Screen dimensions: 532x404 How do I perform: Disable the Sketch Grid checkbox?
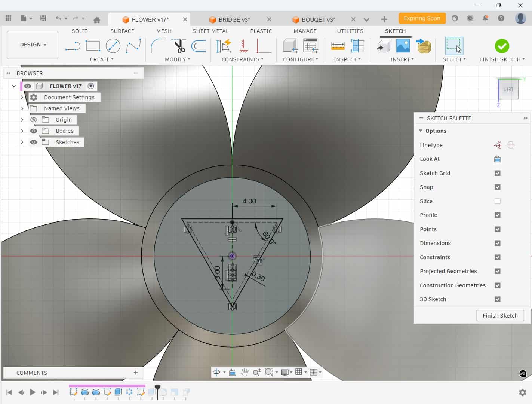497,173
